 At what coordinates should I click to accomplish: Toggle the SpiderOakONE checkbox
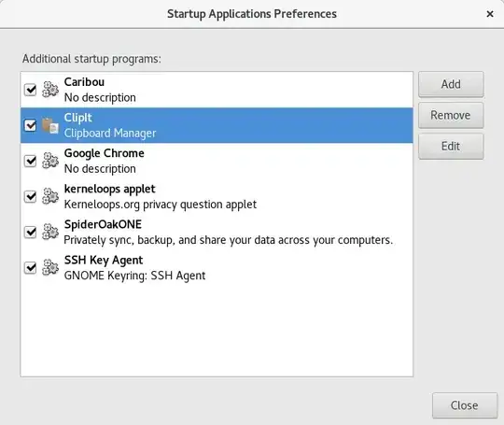pos(31,232)
